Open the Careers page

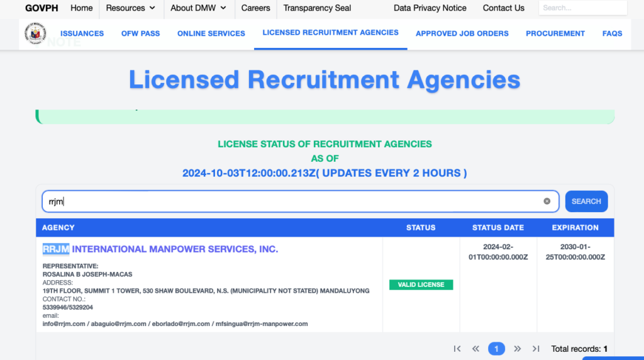pyautogui.click(x=255, y=8)
